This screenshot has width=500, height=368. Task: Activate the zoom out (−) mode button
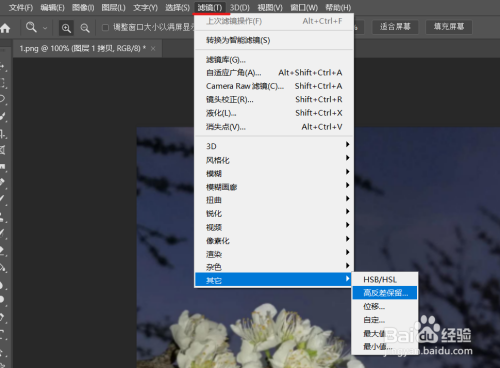pos(85,28)
